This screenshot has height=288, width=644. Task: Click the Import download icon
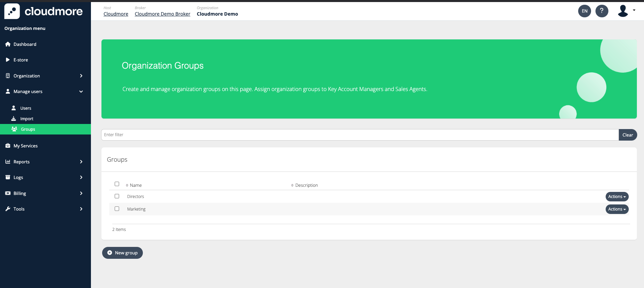14,119
